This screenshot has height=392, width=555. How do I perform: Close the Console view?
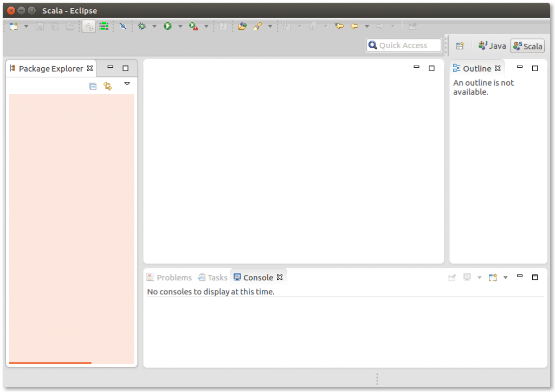[280, 277]
